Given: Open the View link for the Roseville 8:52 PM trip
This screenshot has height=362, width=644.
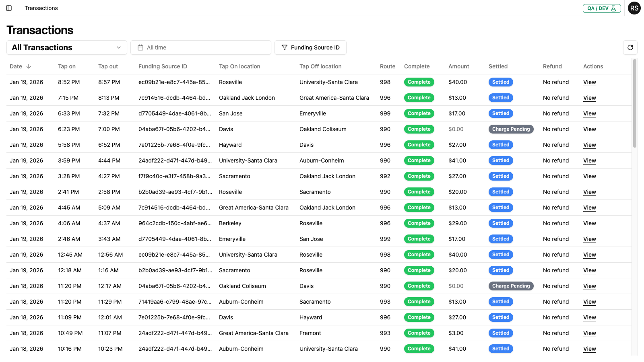Looking at the screenshot, I should (589, 82).
